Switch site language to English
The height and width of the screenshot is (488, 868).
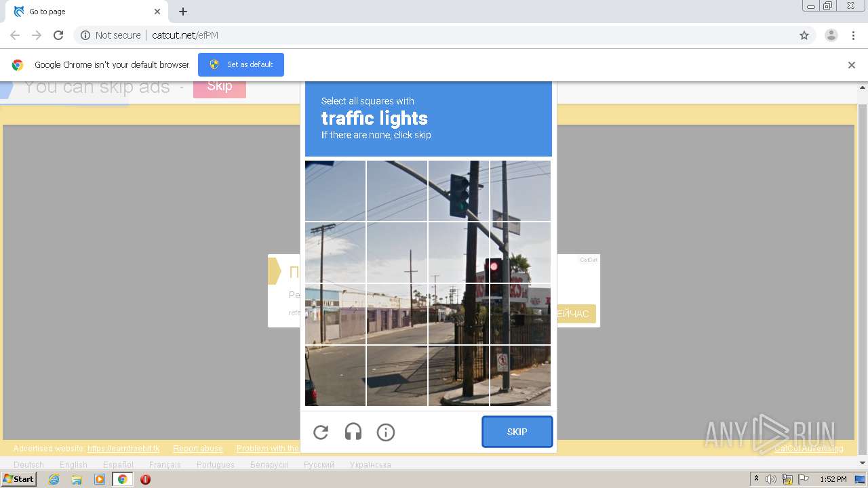73,465
